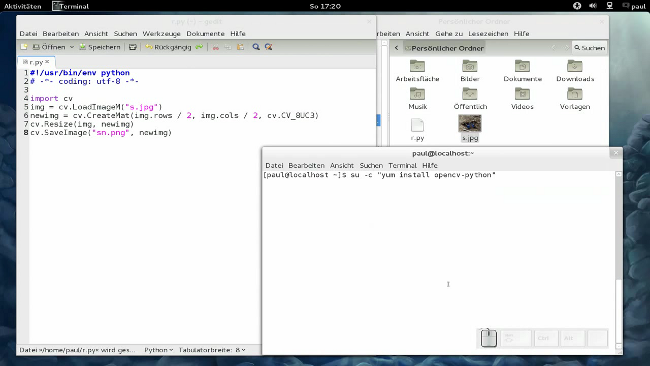Open the search and replace icon
Image resolution: width=650 pixels, height=366 pixels.
[269, 47]
